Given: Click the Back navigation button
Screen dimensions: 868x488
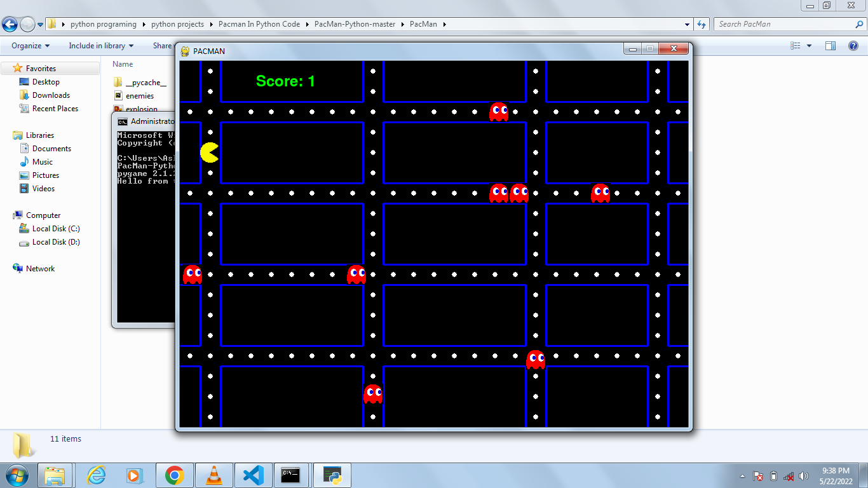Looking at the screenshot, I should [x=10, y=24].
